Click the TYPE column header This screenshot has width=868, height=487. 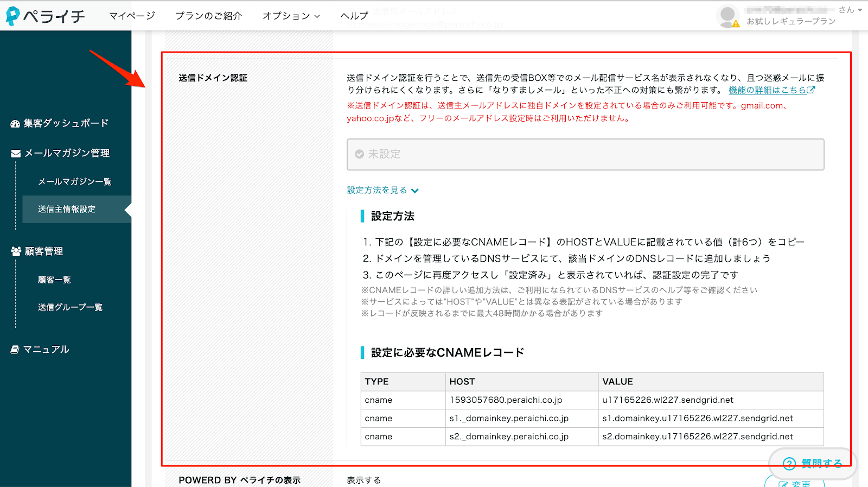tap(403, 382)
